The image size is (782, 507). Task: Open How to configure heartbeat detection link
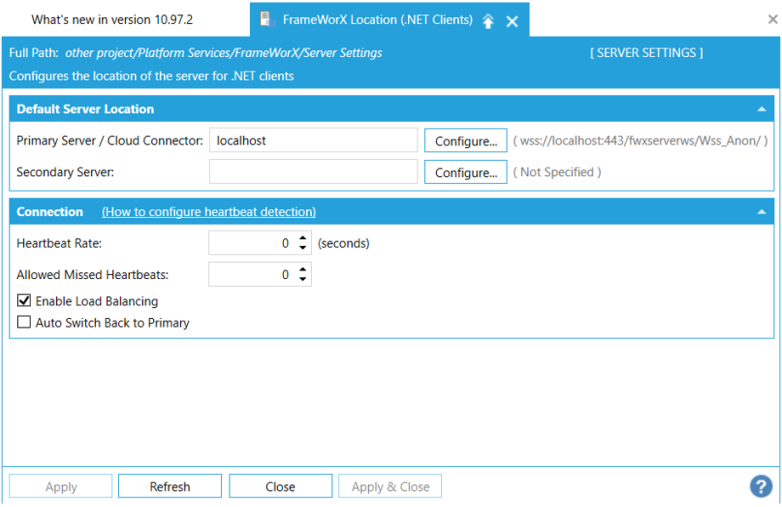pyautogui.click(x=209, y=212)
